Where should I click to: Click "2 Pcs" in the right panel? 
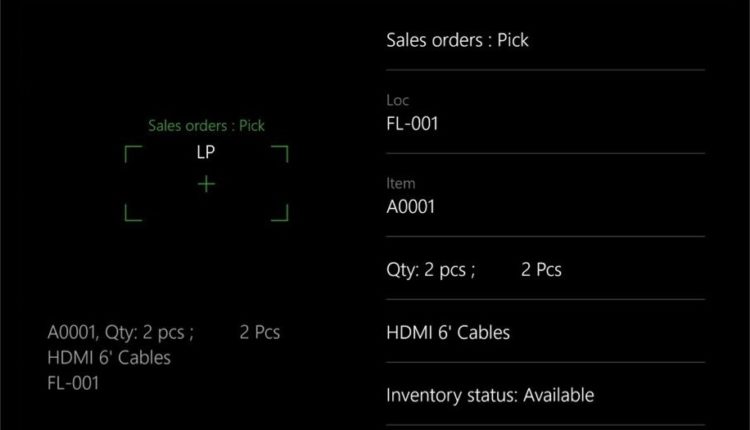coord(541,270)
